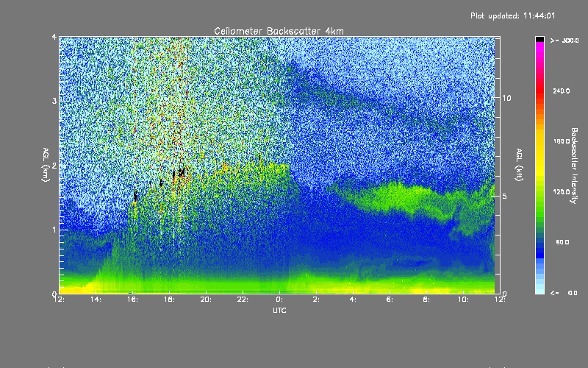Viewport: 588px width, 368px height.
Task: Click the '18:' UTC tick label
Action: tap(169, 300)
